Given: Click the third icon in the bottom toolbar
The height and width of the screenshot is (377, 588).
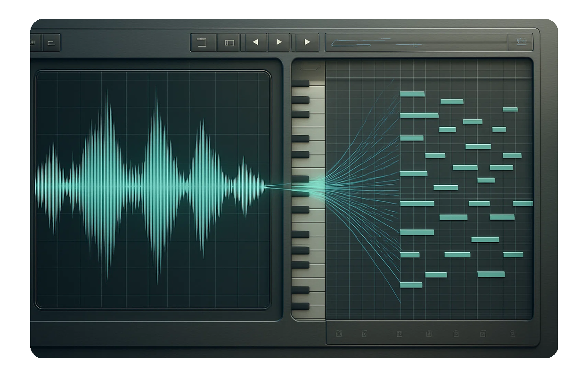Looking at the screenshot, I should 400,334.
